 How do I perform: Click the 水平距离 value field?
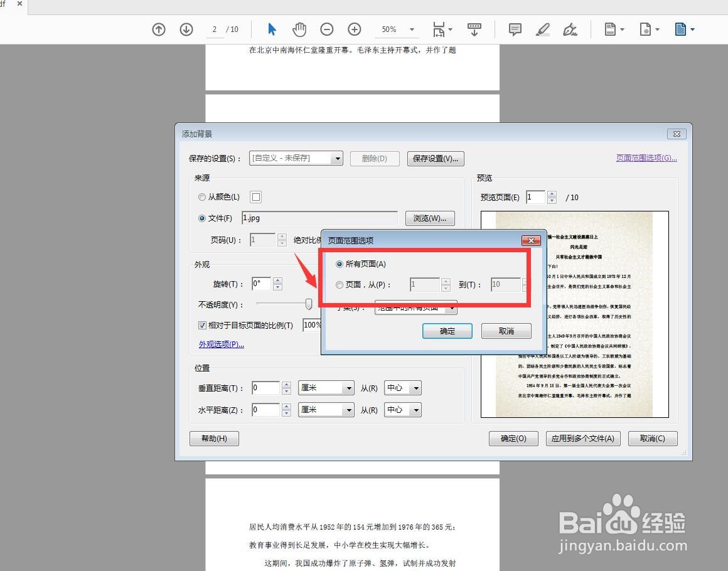pyautogui.click(x=265, y=410)
